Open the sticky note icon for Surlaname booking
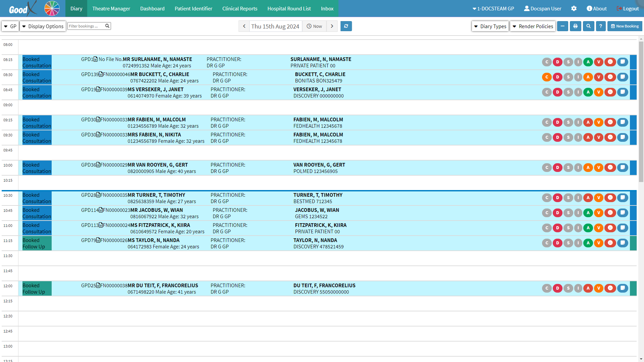The height and width of the screenshot is (362, 644). (623, 62)
